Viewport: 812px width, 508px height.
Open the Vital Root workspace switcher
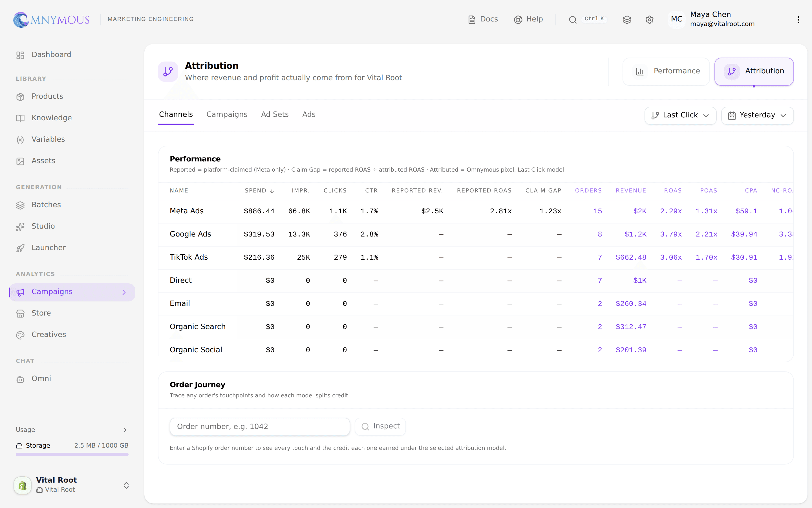[72, 485]
